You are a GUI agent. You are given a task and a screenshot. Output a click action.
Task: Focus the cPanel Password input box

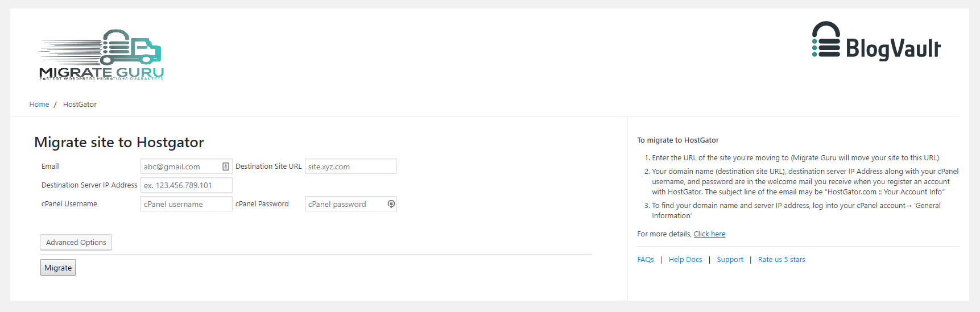coord(345,204)
